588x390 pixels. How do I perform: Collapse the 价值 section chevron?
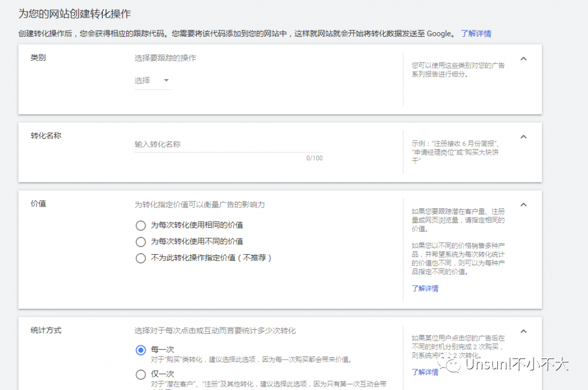(524, 205)
